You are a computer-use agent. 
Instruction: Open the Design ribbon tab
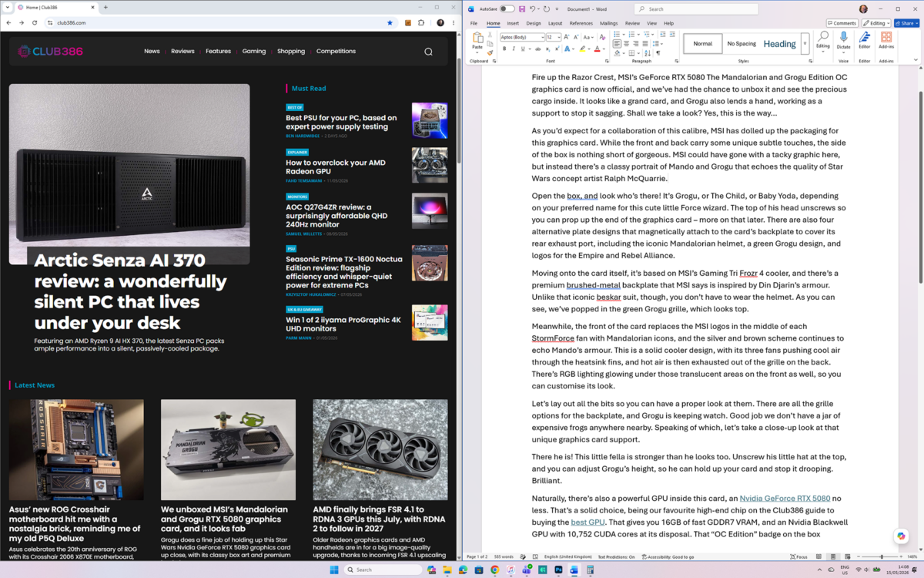(534, 23)
